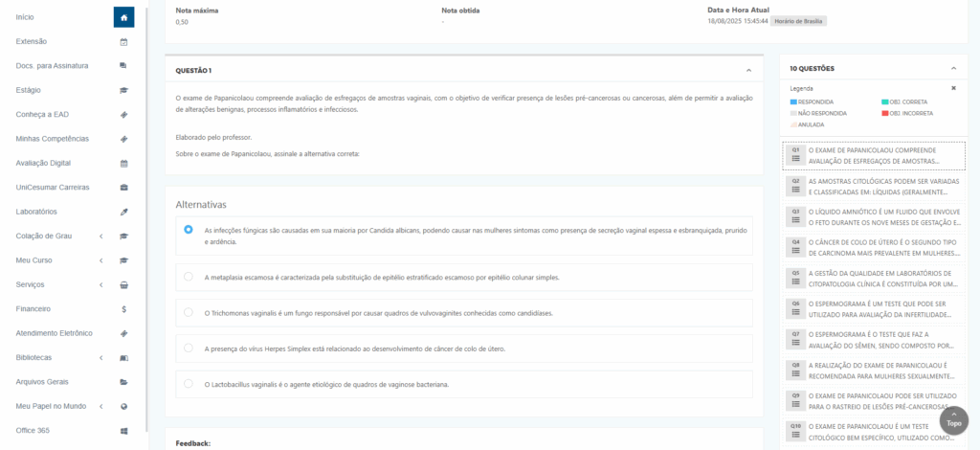Jump to question Q4 about câncer de colo
Screen dimensions: 980x450
tap(873, 247)
